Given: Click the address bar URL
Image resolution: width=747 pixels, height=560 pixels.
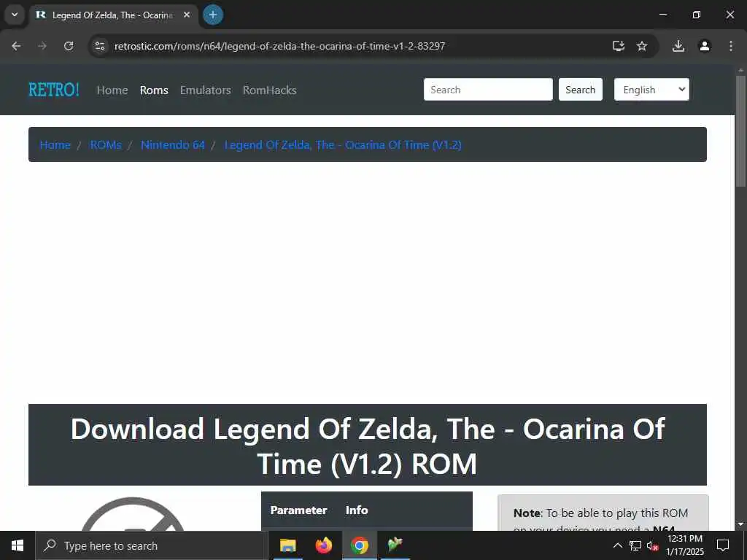Looking at the screenshot, I should point(279,46).
